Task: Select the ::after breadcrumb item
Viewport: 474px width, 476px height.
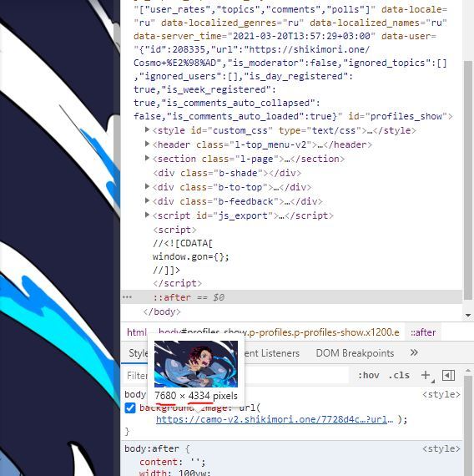Action: coord(423,332)
